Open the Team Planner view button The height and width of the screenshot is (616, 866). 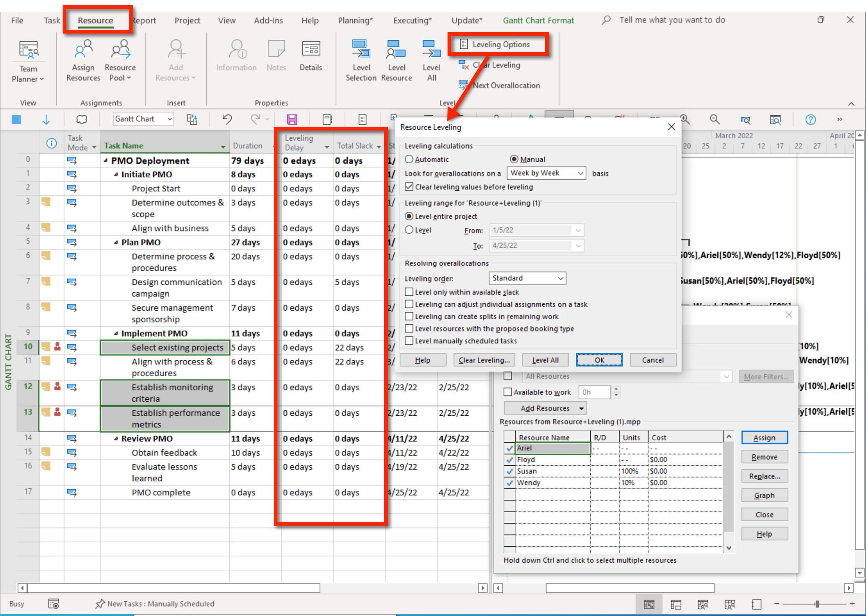tap(28, 62)
